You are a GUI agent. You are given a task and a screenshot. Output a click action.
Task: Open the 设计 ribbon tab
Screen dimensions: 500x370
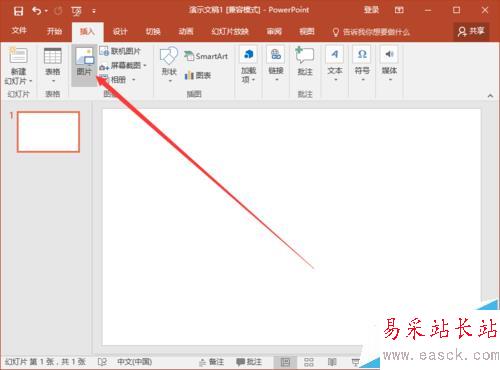[x=120, y=31]
